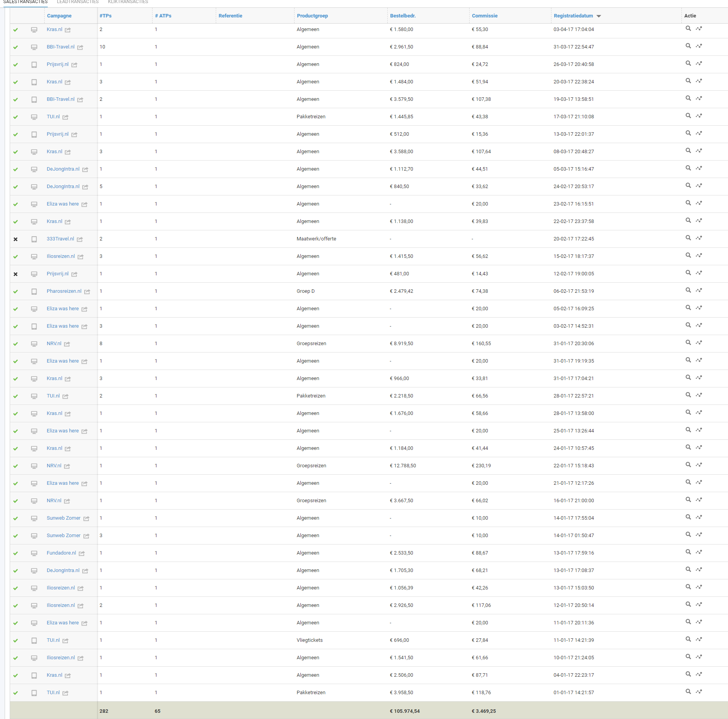Click desktop icon on 17-03-17 TUI.nl row
Image resolution: width=728 pixels, height=719 pixels.
point(34,117)
